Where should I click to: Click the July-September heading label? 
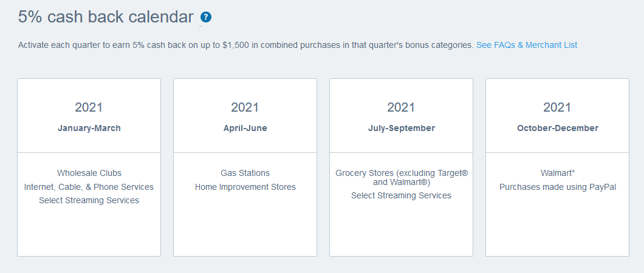pos(401,128)
